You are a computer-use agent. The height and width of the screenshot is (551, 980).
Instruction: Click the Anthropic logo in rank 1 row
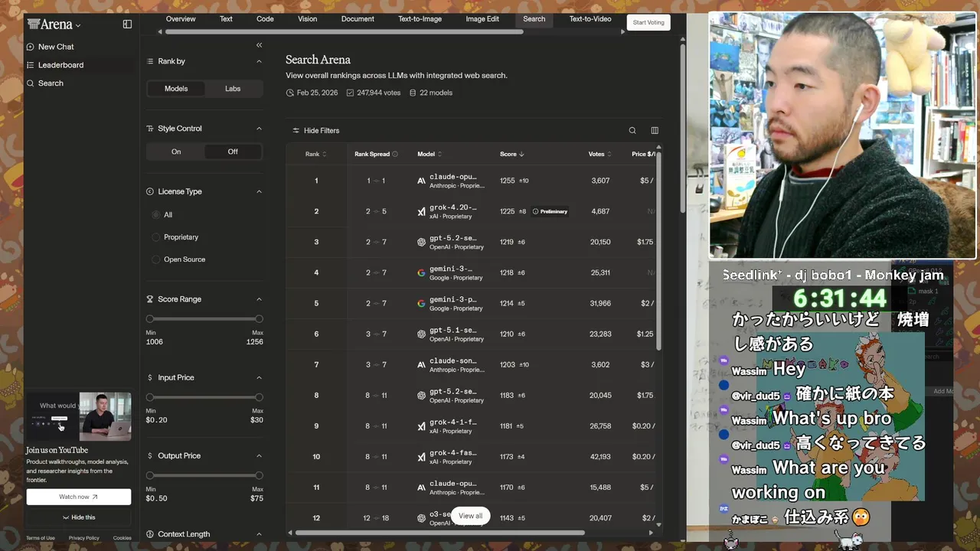[421, 181]
